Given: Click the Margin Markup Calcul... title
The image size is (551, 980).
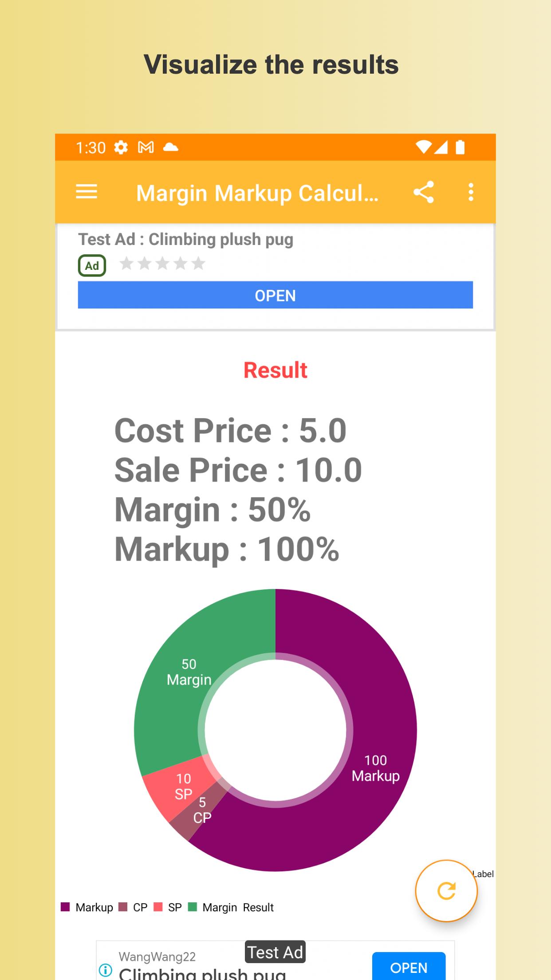Looking at the screenshot, I should tap(257, 193).
